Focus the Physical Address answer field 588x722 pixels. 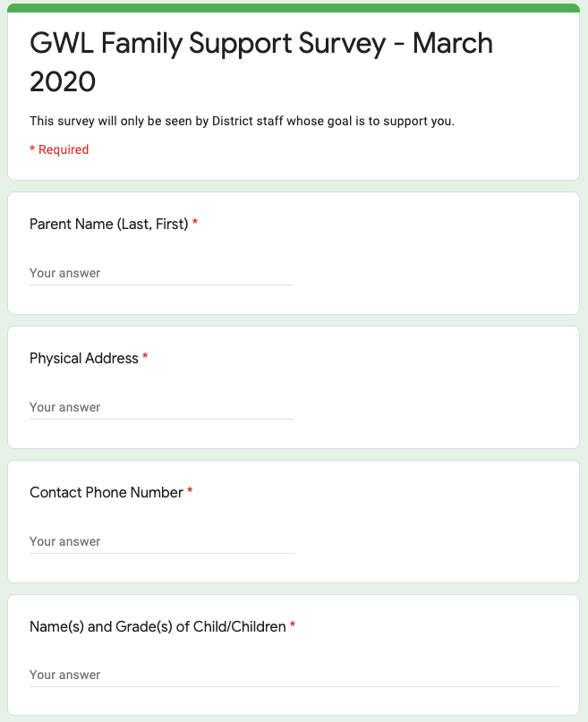[161, 408]
